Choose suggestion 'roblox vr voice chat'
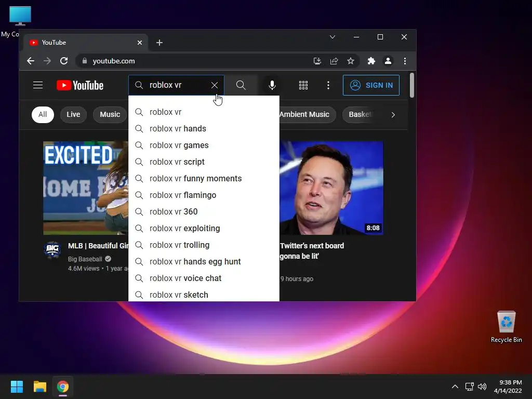The image size is (532, 399). 204,278
